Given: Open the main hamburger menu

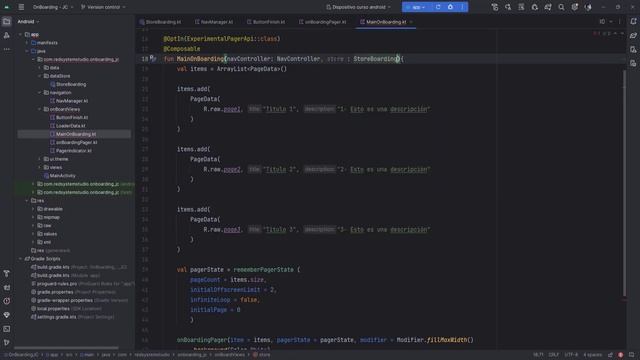Looking at the screenshot, I should click(x=21, y=7).
